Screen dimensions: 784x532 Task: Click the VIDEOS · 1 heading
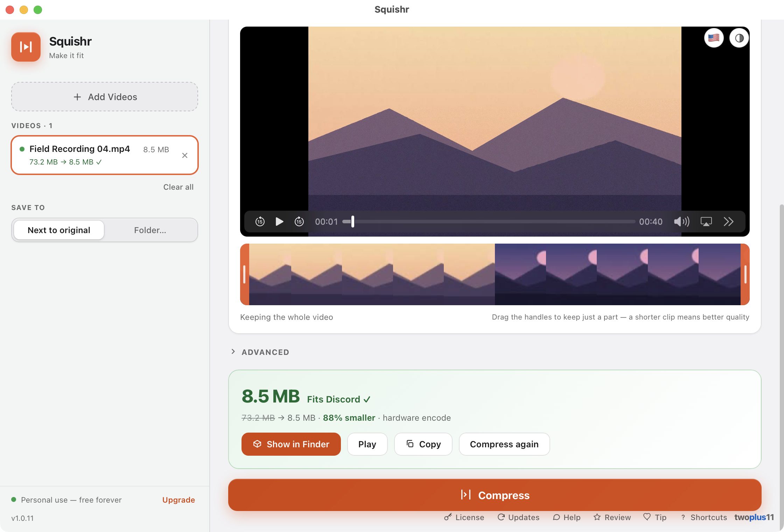tap(32, 126)
